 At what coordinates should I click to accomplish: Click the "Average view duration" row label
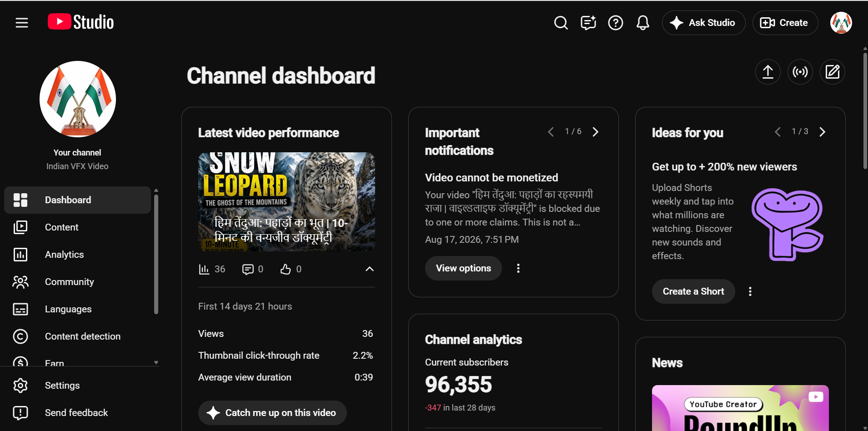coord(245,377)
